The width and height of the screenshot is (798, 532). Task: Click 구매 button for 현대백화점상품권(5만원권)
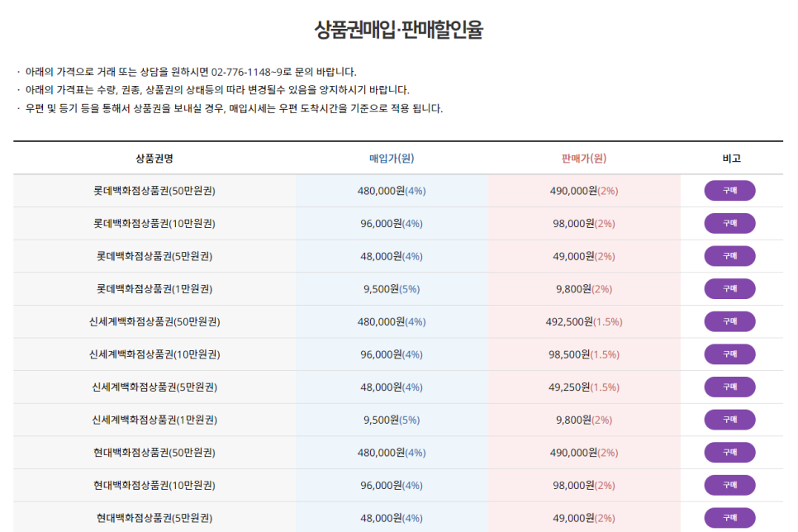[x=729, y=518]
